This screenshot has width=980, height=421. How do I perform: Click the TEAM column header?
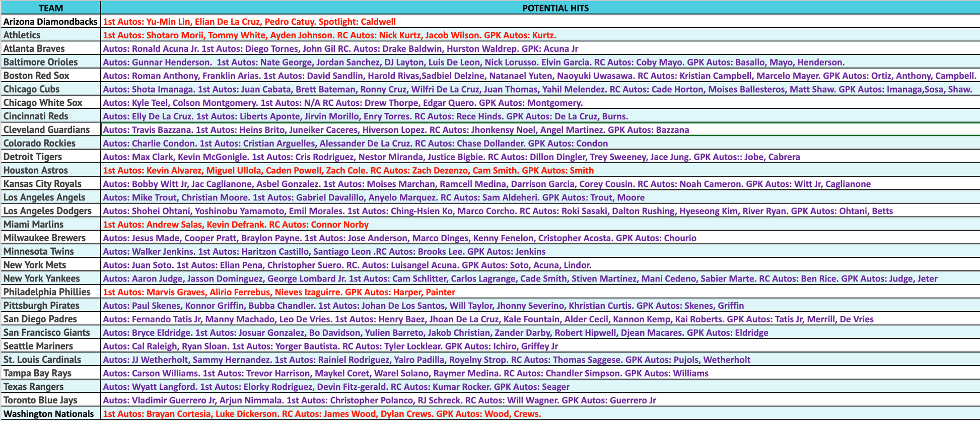tap(50, 8)
